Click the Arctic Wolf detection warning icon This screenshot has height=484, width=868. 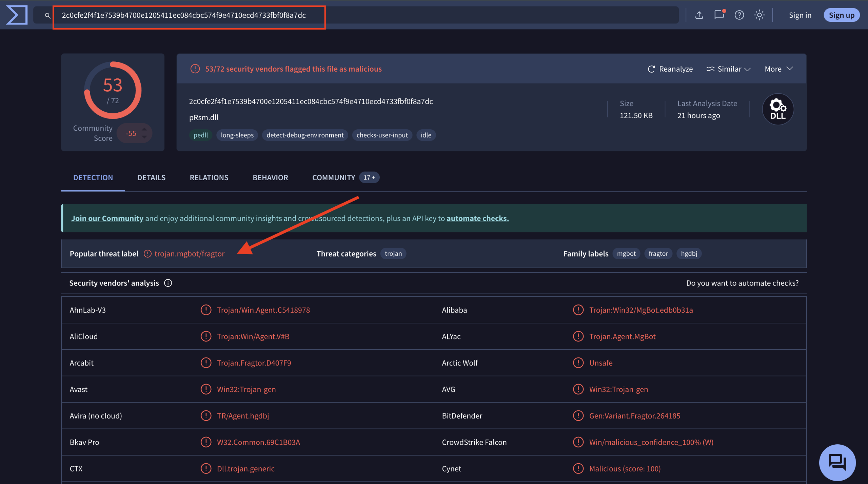click(578, 362)
